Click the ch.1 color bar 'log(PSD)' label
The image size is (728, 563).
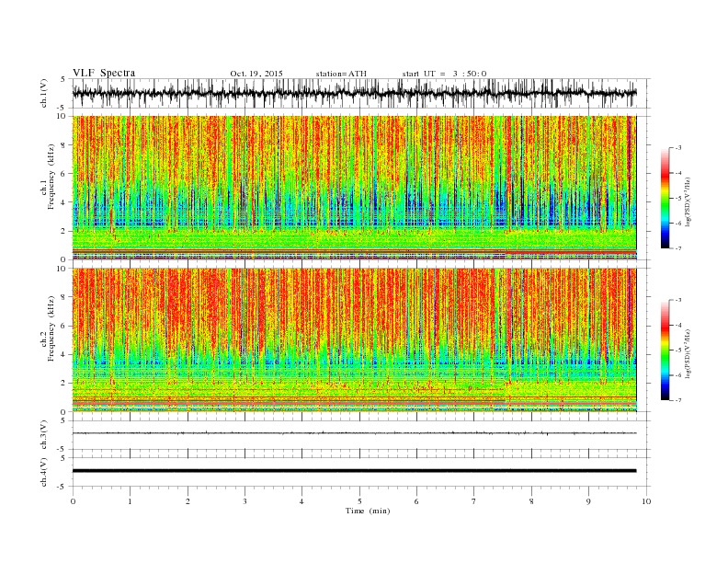[688, 201]
